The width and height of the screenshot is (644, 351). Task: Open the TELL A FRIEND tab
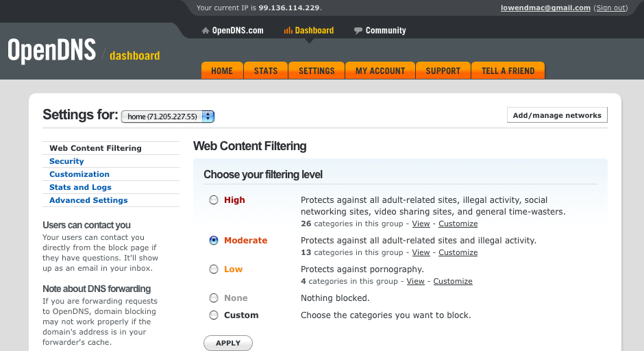click(x=508, y=71)
